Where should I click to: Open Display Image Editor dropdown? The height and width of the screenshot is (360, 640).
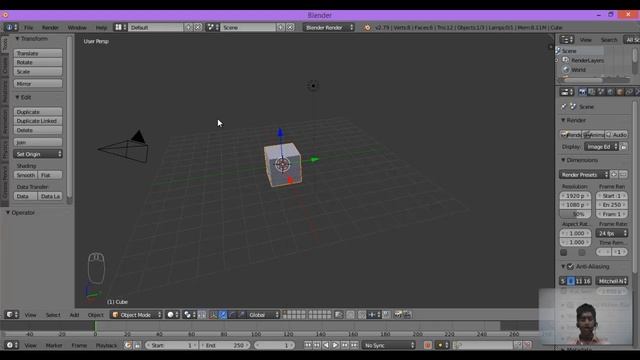pos(601,147)
